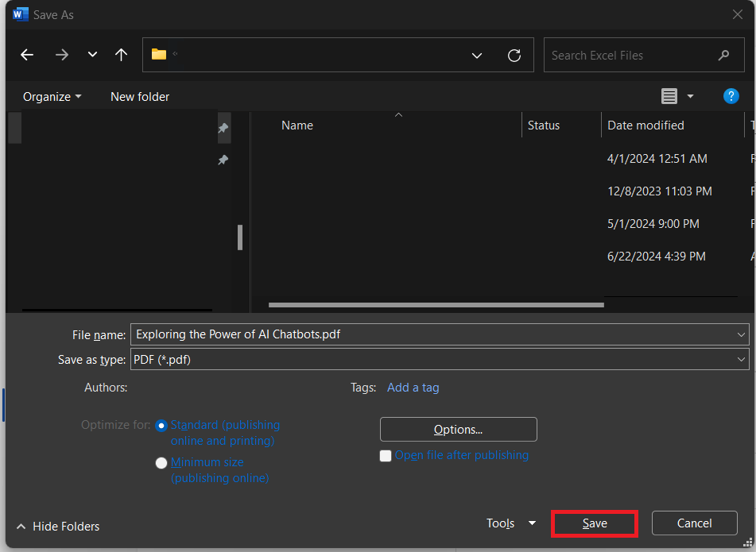756x552 pixels.
Task: Select Standard publishing online and printing
Action: pyautogui.click(x=161, y=426)
